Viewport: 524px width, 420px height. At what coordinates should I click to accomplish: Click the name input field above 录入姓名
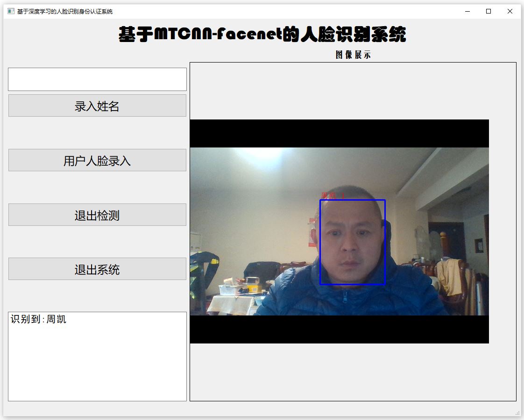(x=97, y=79)
